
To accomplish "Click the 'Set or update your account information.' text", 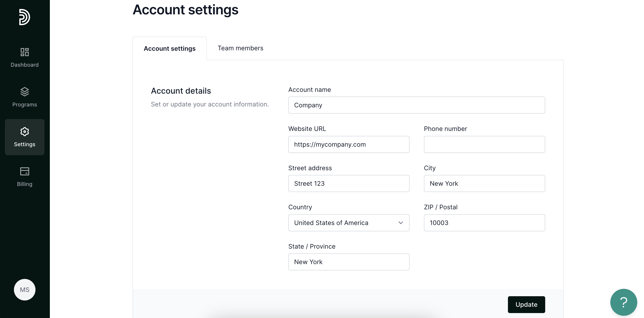I will coord(210,104).
